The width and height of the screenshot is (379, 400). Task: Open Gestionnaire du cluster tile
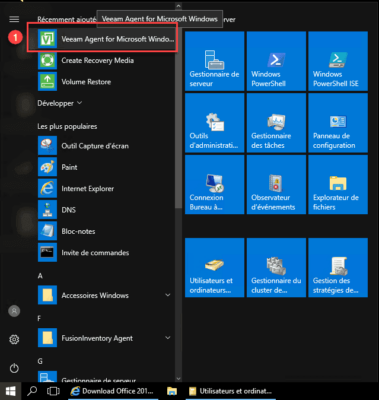point(276,267)
